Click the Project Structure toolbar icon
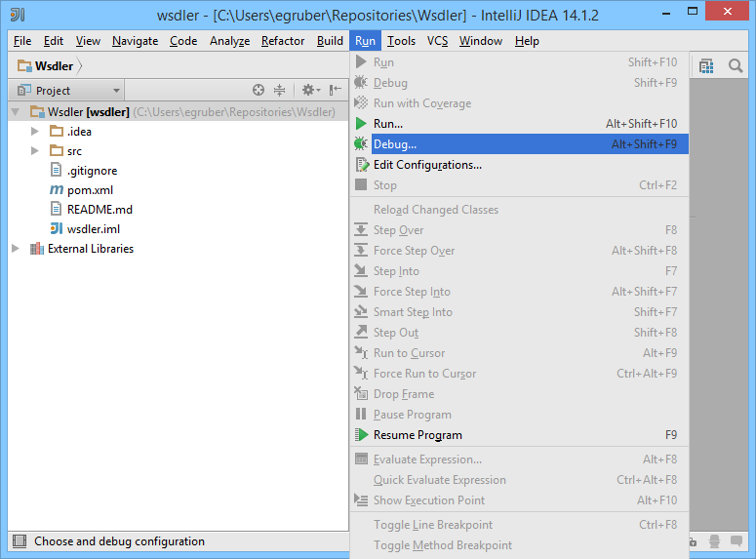Screen dimensions: 756x559 [706, 65]
